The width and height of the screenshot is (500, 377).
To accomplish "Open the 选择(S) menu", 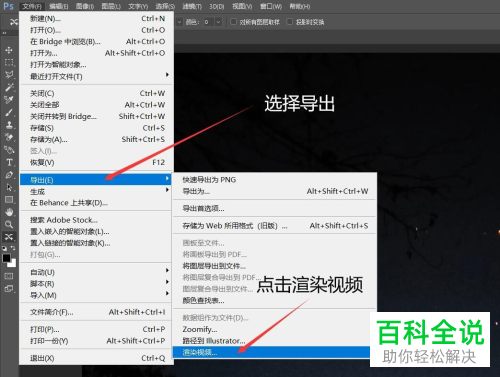I will (x=165, y=6).
